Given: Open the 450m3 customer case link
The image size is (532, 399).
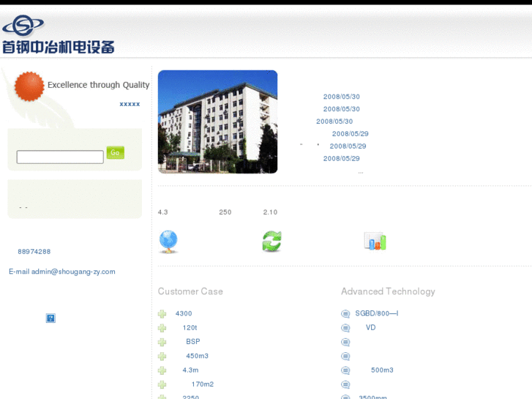Looking at the screenshot, I should (x=197, y=356).
